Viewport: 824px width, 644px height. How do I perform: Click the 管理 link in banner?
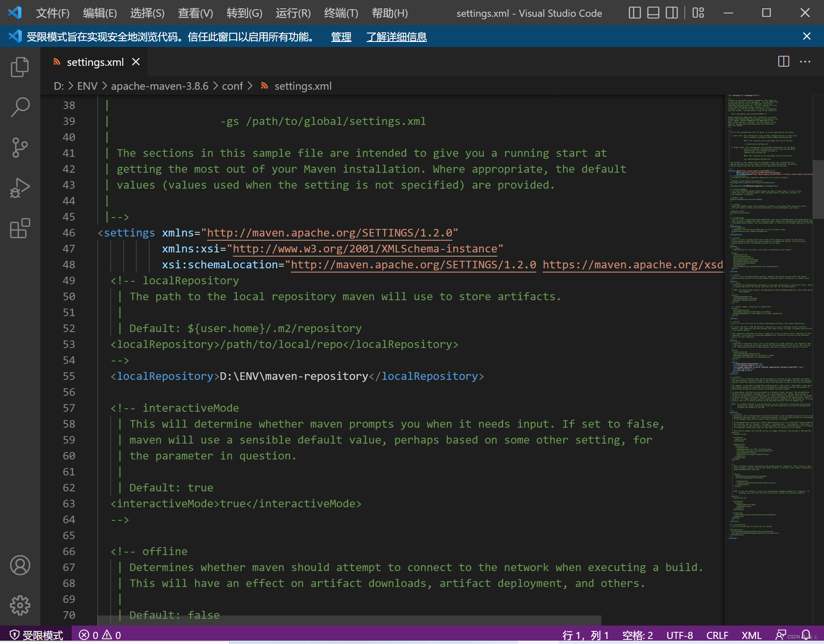[341, 37]
